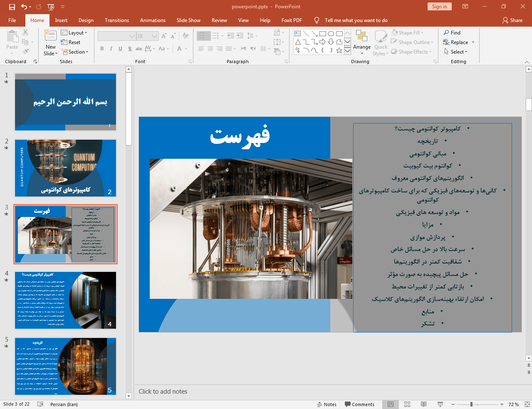The height and width of the screenshot is (409, 532).
Task: Click the Clear All Formatting icon
Action: pyautogui.click(x=186, y=36)
